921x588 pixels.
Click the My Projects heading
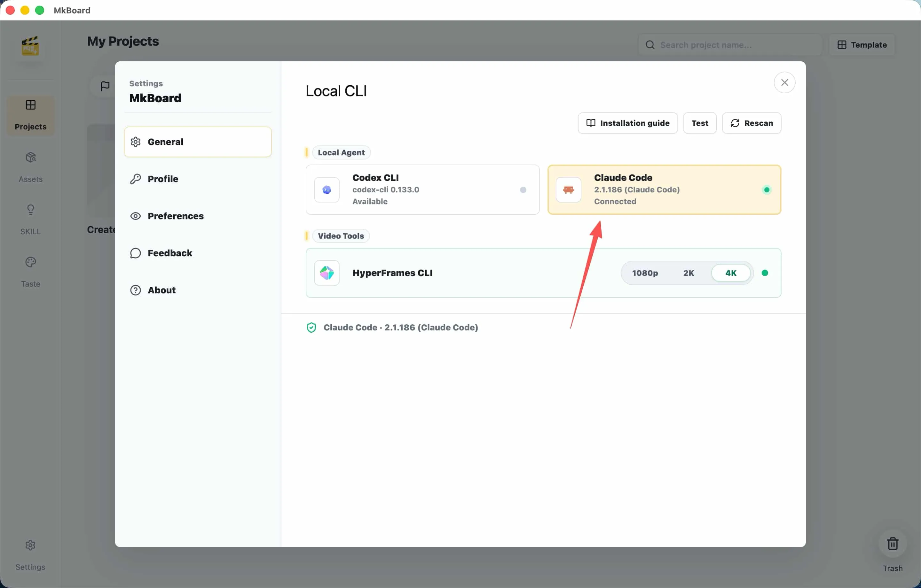coord(123,41)
